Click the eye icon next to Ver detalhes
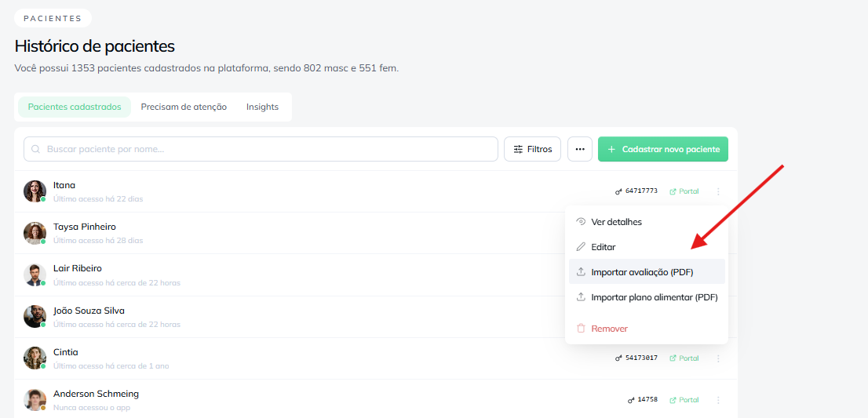Screen dimensions: 868x418 [x=581, y=222]
